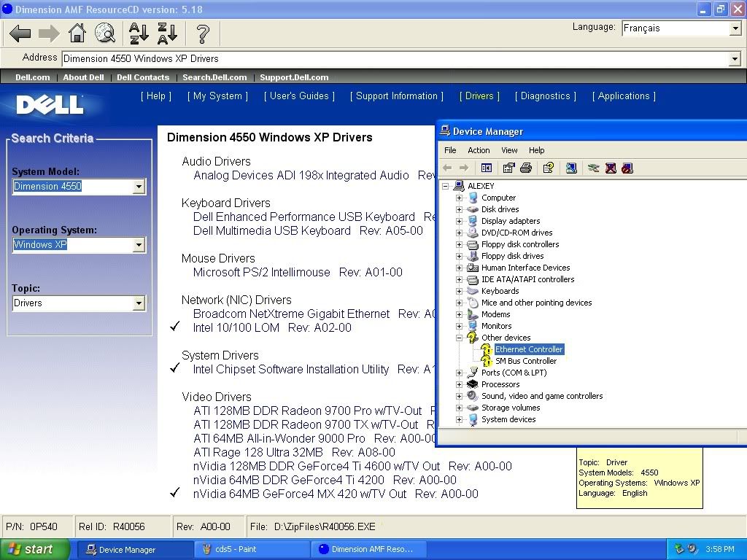Collapse the ALEXEY root node
Image resolution: width=747 pixels, height=560 pixels.
click(446, 186)
